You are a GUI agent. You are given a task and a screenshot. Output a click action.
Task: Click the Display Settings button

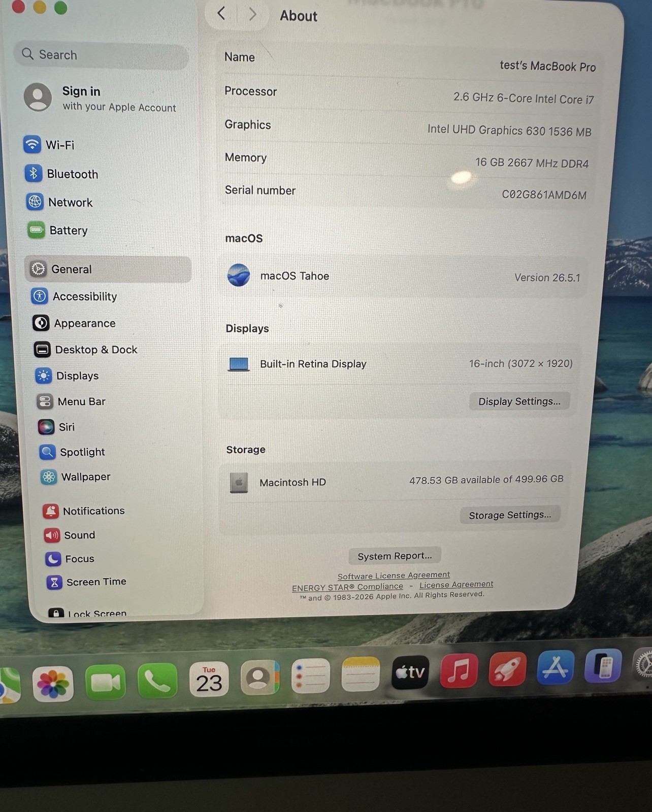pos(519,401)
